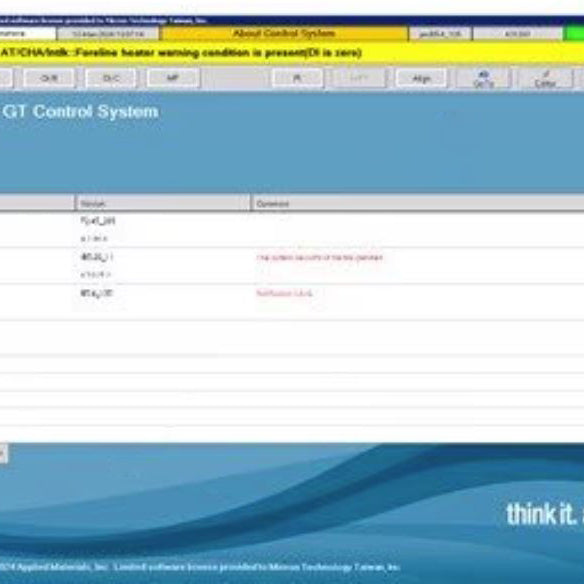
Task: Click the date and time status field
Action: pos(108,34)
